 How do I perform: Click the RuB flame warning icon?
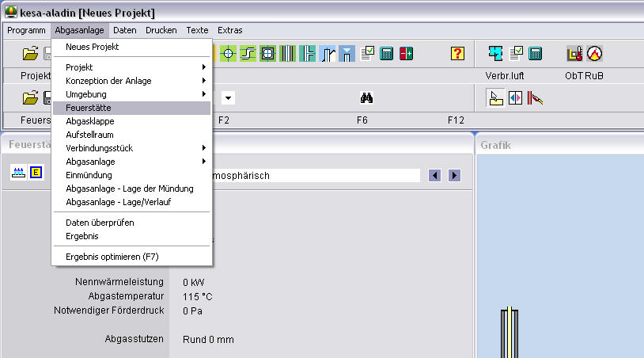click(x=594, y=53)
